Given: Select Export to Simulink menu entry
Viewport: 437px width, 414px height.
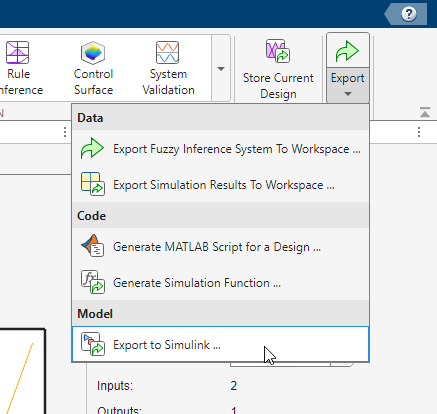Looking at the screenshot, I should click(221, 344).
